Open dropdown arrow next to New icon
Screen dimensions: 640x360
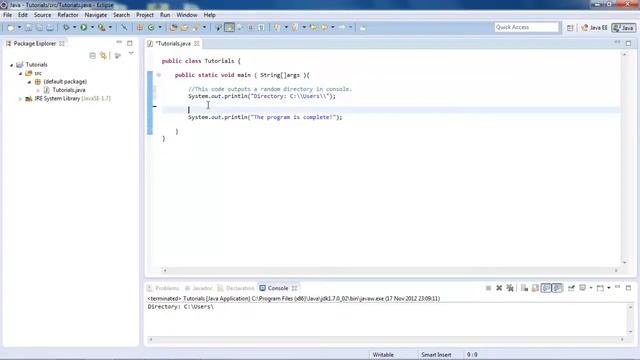coord(19,27)
